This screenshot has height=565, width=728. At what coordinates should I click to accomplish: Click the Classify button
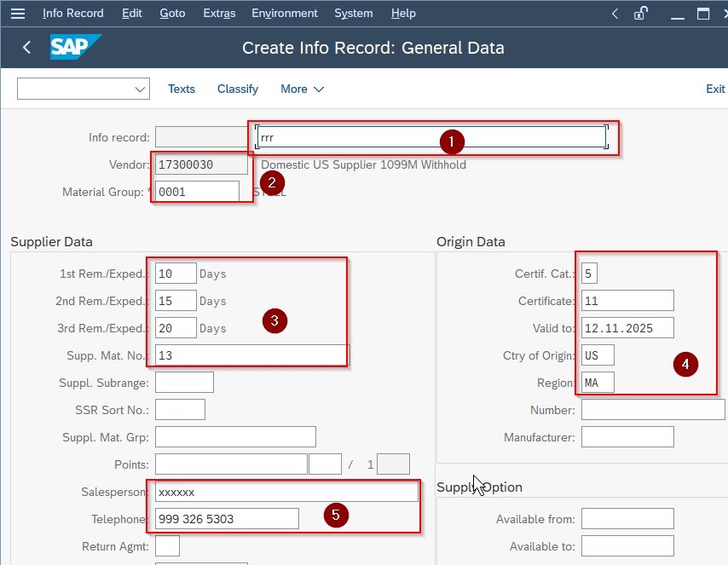[238, 89]
